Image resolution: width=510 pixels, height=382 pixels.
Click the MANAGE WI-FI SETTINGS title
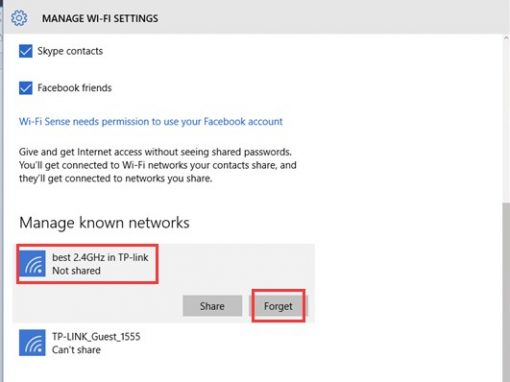100,18
